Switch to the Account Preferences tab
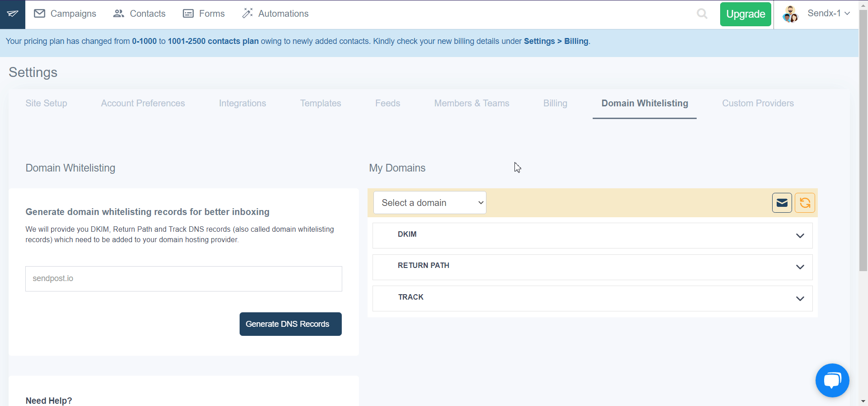This screenshot has width=868, height=406. [143, 103]
